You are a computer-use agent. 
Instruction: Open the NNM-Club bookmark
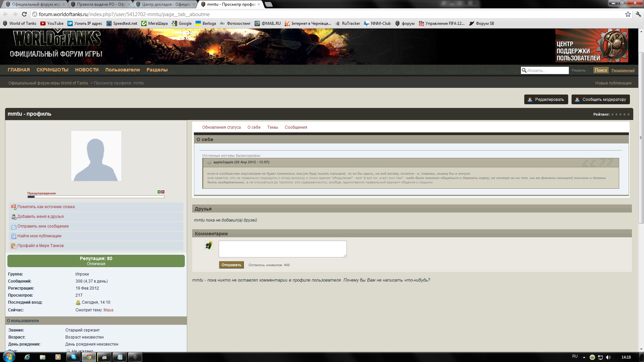coord(377,23)
